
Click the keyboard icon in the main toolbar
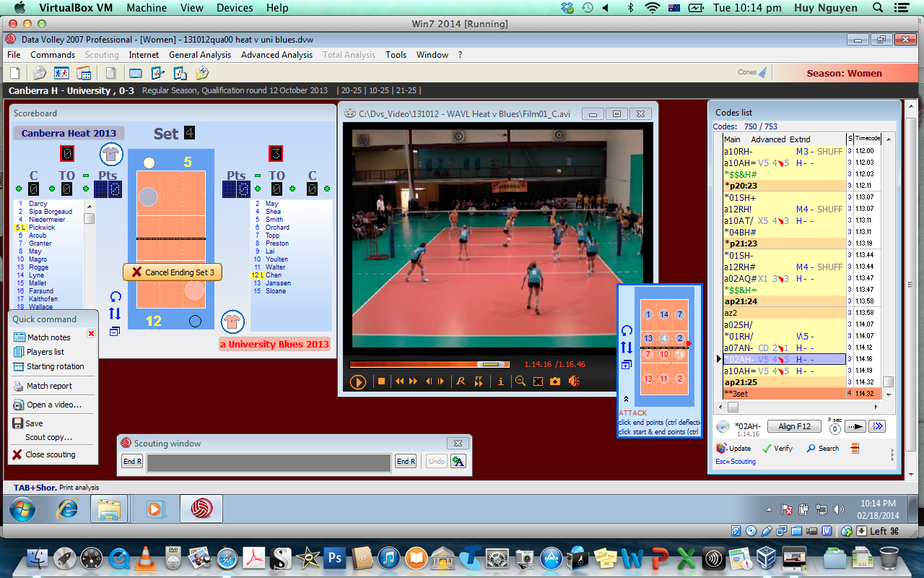(135, 73)
